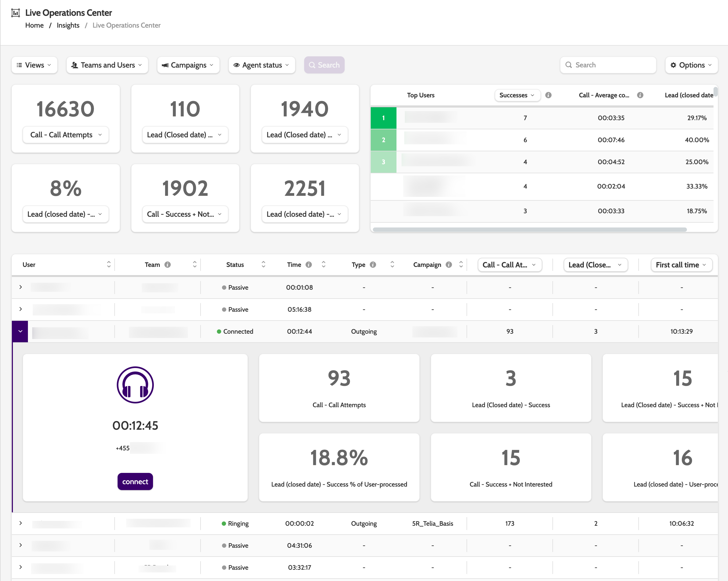Screen dimensions: 728x581
Task: Click the headphones listen-in icon
Action: coord(135,385)
